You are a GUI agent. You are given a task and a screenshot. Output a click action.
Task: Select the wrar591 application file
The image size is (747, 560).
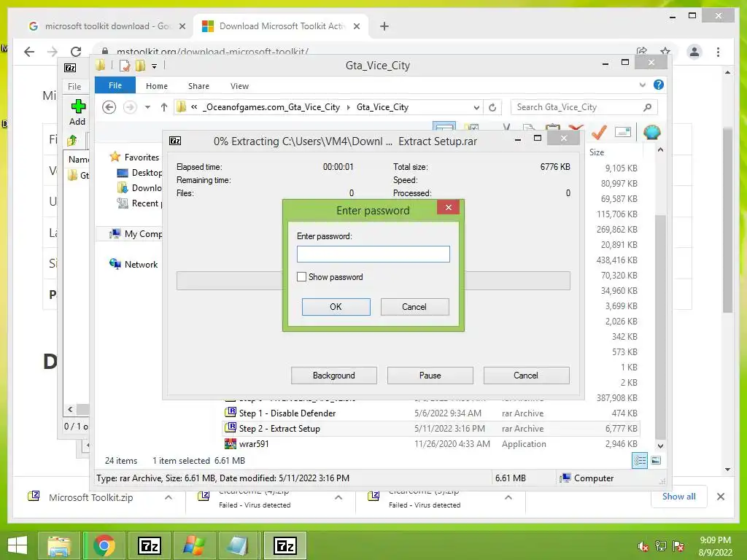click(x=254, y=444)
